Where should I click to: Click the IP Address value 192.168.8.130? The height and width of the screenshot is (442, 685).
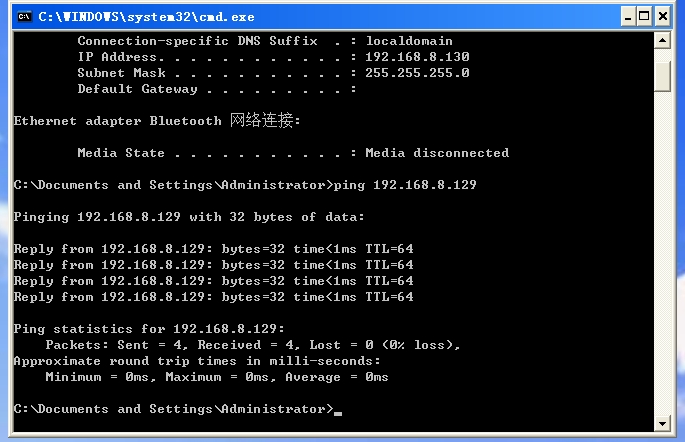[x=417, y=57]
